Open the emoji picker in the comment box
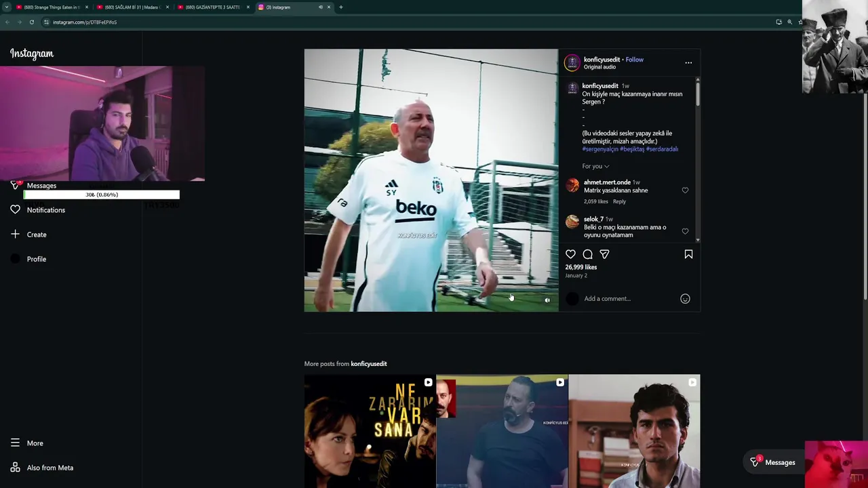Image resolution: width=868 pixels, height=488 pixels. pyautogui.click(x=685, y=299)
